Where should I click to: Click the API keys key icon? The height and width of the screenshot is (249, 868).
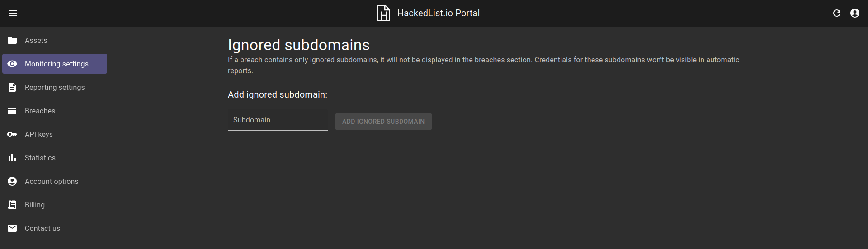(x=12, y=134)
